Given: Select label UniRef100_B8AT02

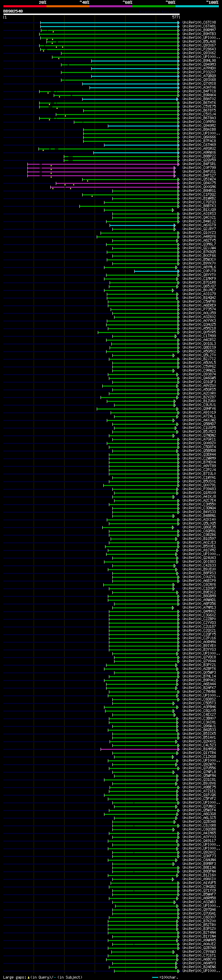Looking at the screenshot, I should point(199,99).
